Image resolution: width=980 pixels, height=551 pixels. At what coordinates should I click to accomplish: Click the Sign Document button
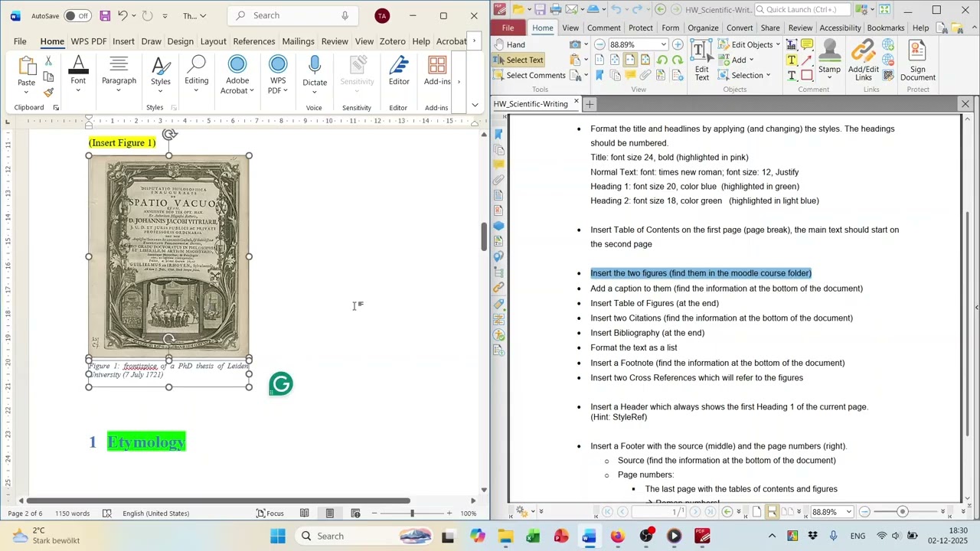pyautogui.click(x=917, y=60)
